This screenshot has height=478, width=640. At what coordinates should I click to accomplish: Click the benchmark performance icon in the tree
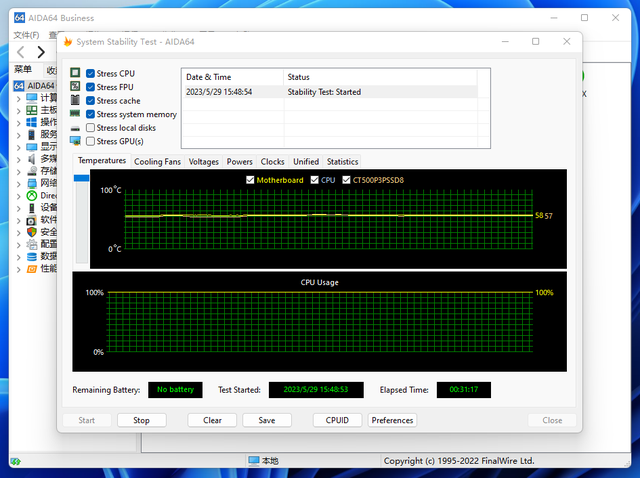32,269
